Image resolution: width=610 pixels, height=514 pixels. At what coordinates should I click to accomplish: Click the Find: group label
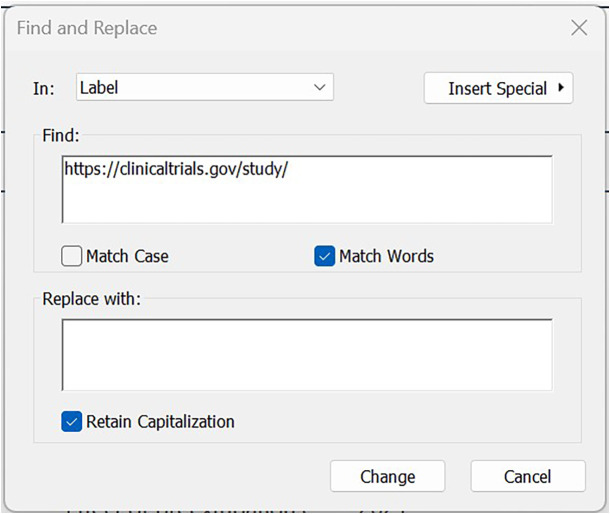point(61,136)
